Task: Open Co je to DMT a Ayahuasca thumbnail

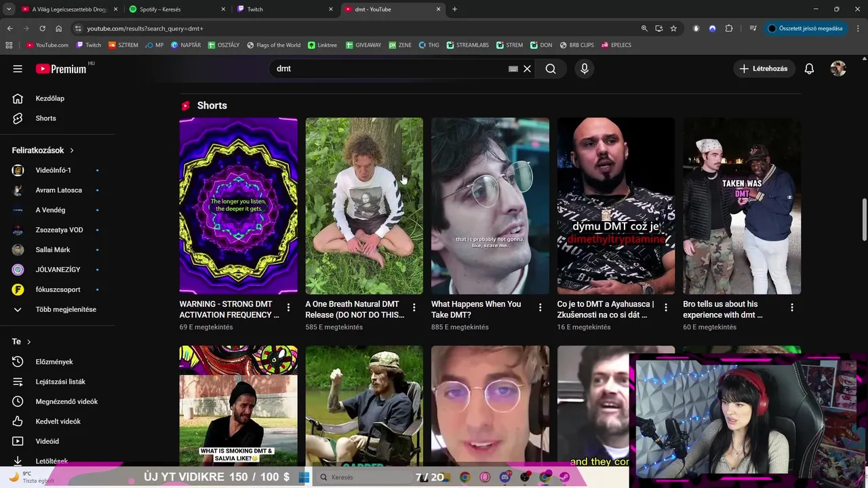Action: click(616, 206)
